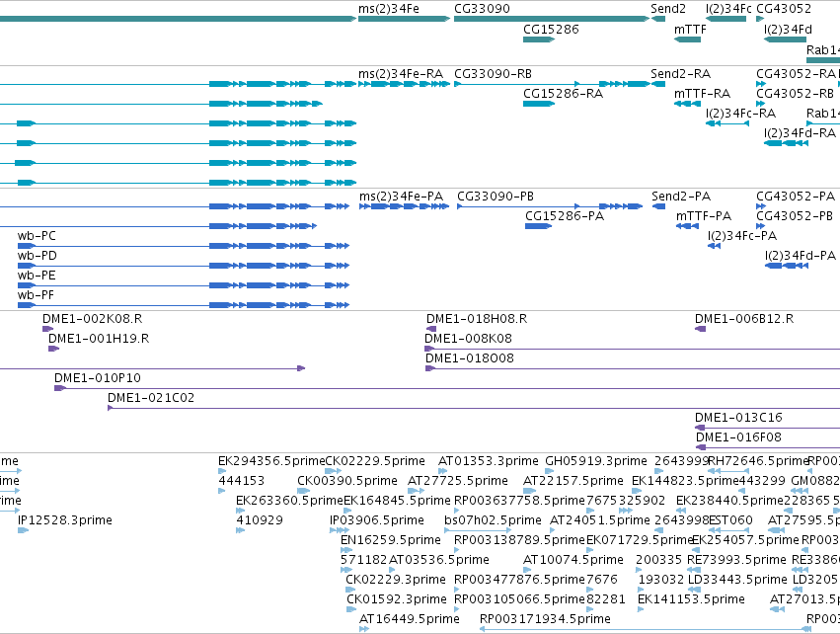
Task: Click the ms(2)34Fe gene label
Action: (388, 9)
